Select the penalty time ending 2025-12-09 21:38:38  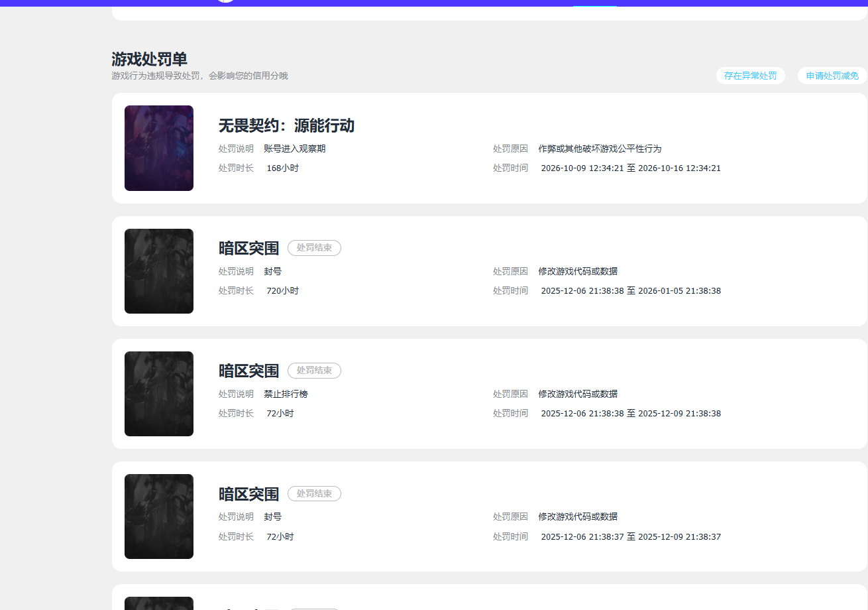point(631,414)
